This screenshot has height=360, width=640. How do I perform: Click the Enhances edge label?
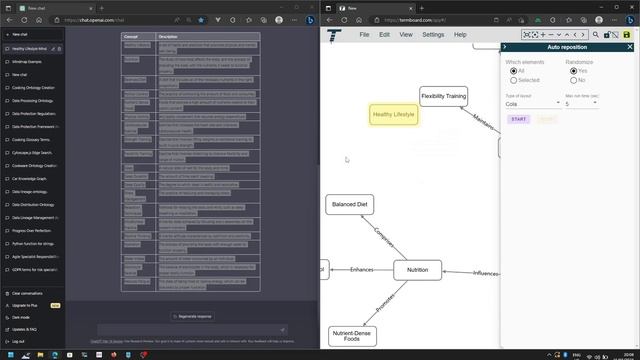(x=362, y=270)
